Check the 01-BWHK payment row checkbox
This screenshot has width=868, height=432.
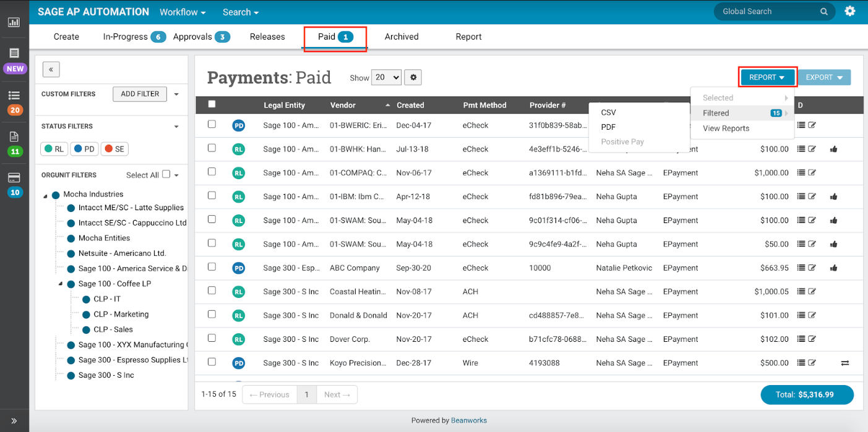point(212,148)
